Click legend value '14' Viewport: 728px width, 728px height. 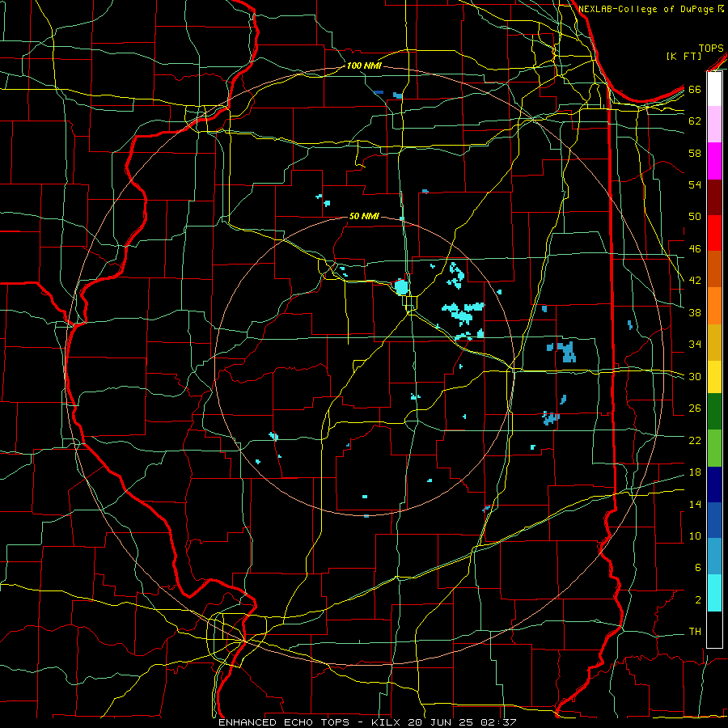click(x=695, y=504)
